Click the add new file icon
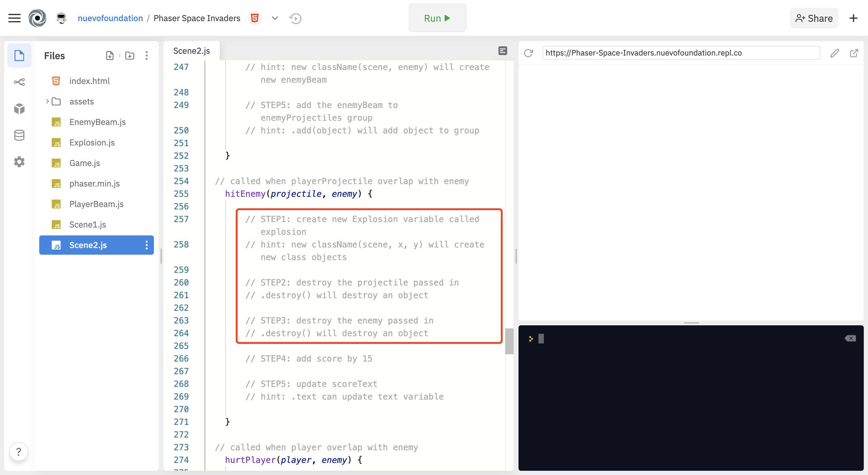Viewport: 868px width, 475px height. click(x=110, y=56)
